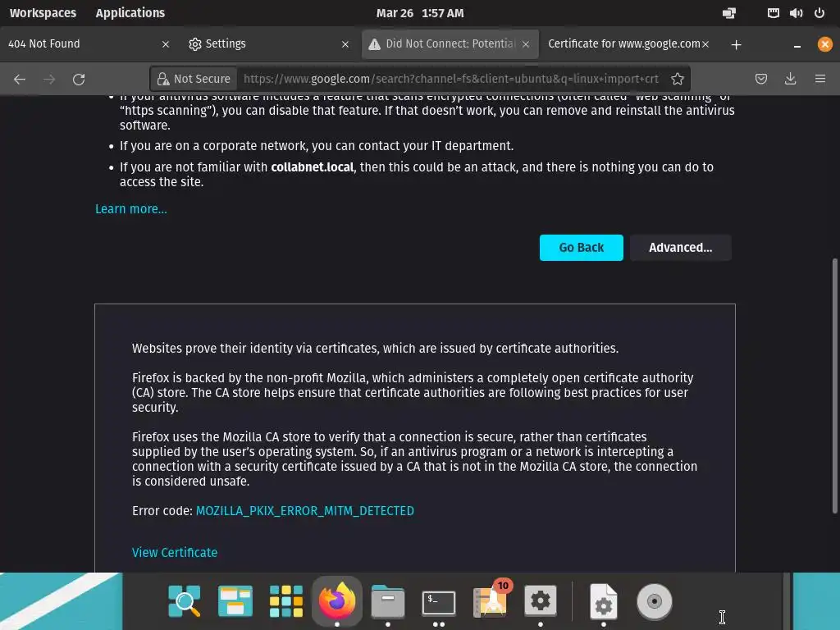Open the Applications menu

[130, 13]
